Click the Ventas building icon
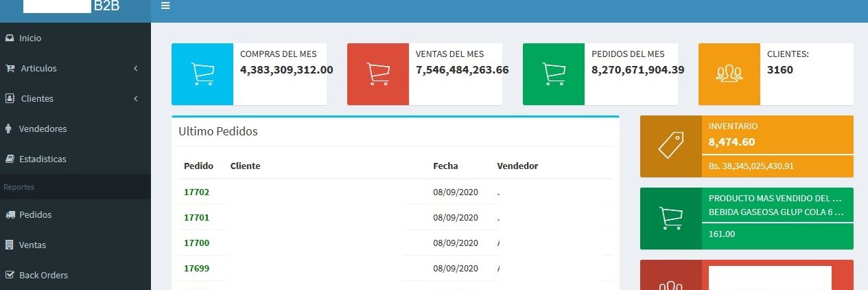The width and height of the screenshot is (868, 290). 9,245
